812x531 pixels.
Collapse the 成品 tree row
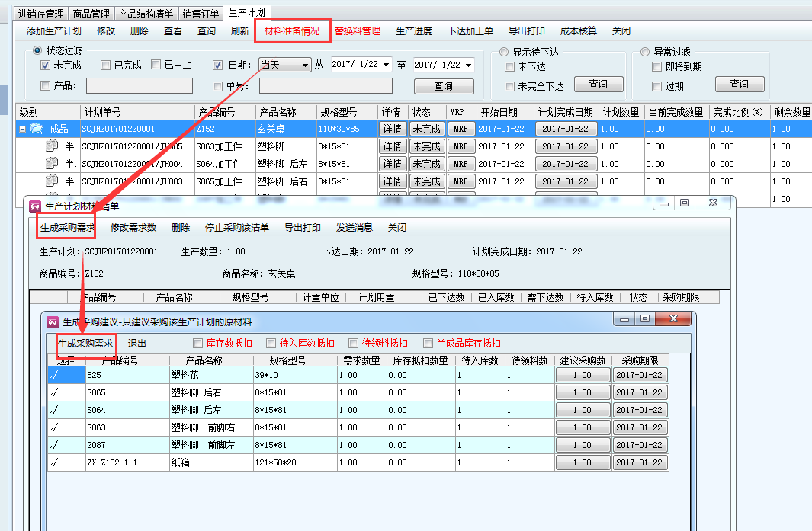click(24, 129)
